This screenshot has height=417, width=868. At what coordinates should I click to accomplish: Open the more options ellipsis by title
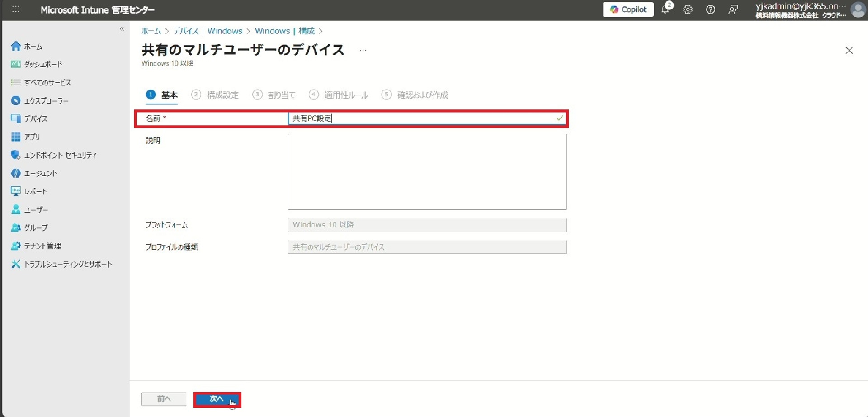[x=363, y=50]
